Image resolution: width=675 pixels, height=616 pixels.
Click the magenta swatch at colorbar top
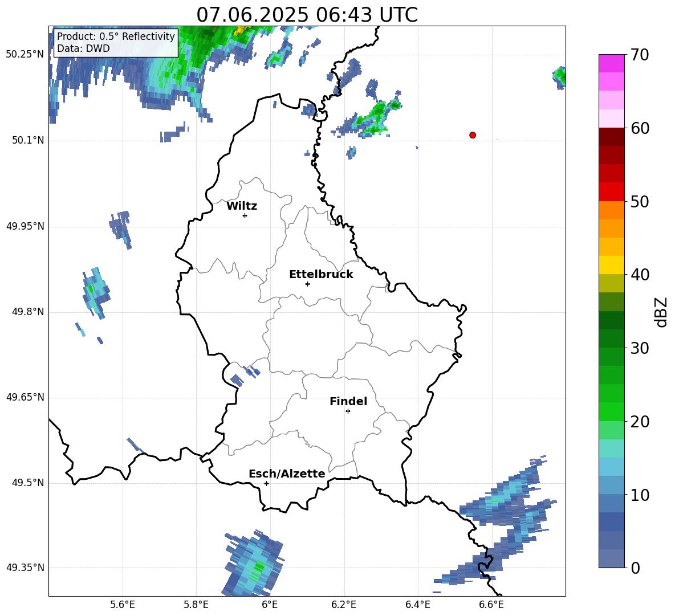pyautogui.click(x=611, y=63)
